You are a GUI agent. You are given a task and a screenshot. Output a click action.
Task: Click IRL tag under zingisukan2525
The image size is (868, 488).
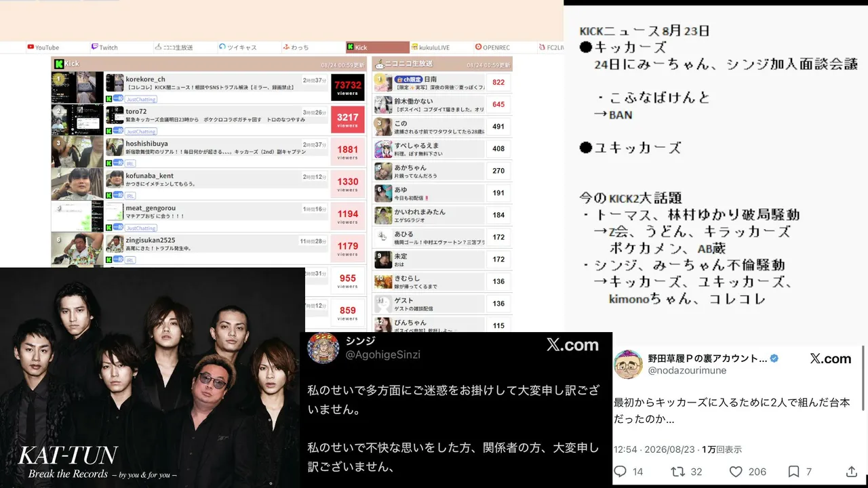tap(130, 260)
